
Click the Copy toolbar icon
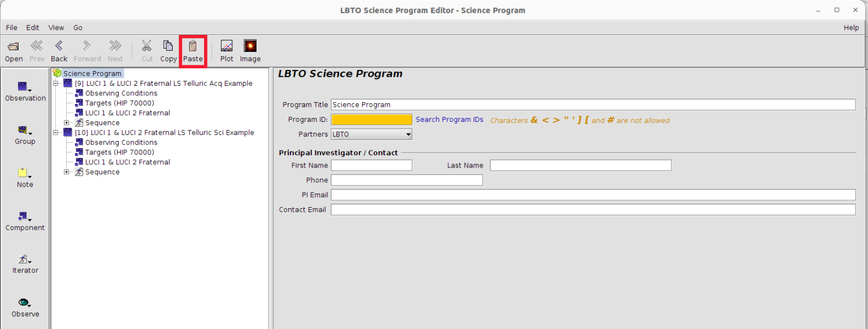coord(168,46)
